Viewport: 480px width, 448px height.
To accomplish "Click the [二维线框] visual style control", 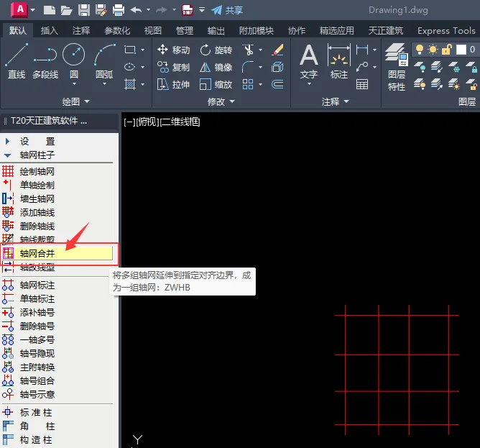I will tap(180, 122).
